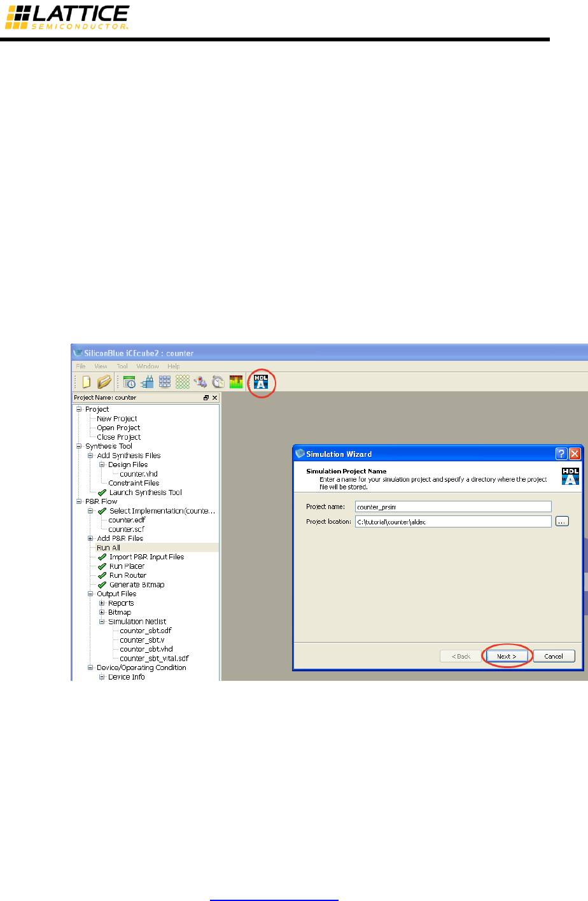Select counter.scf in the tree
588x901 pixels.
(126, 529)
